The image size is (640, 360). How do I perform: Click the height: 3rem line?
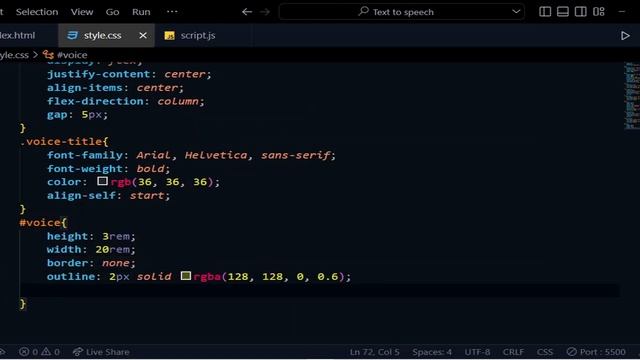click(91, 236)
